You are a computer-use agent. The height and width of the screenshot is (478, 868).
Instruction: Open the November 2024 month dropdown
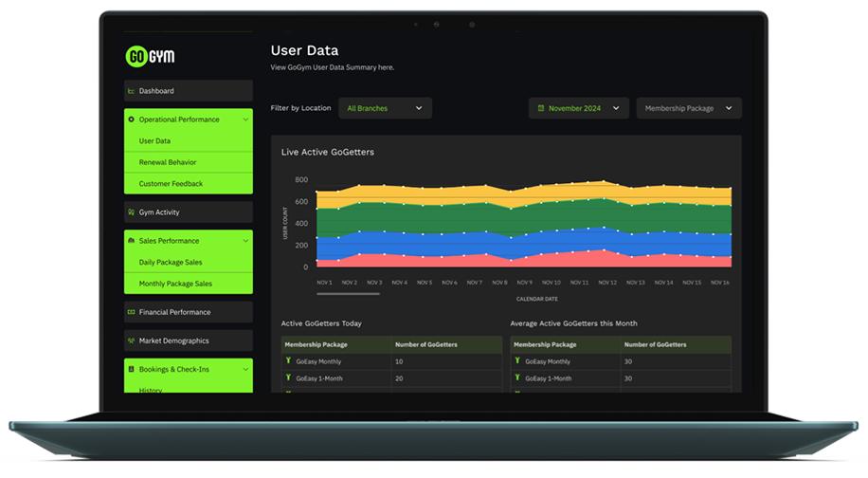pos(578,108)
